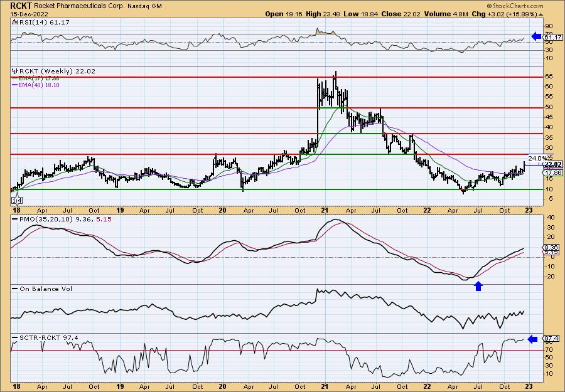Click the 22.02 price tag on right axis

pos(552,164)
